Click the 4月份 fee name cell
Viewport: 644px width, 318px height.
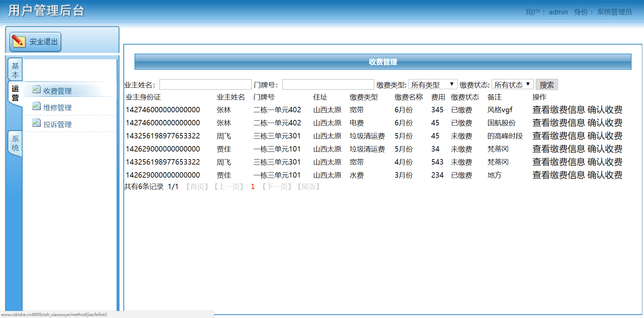click(x=404, y=162)
